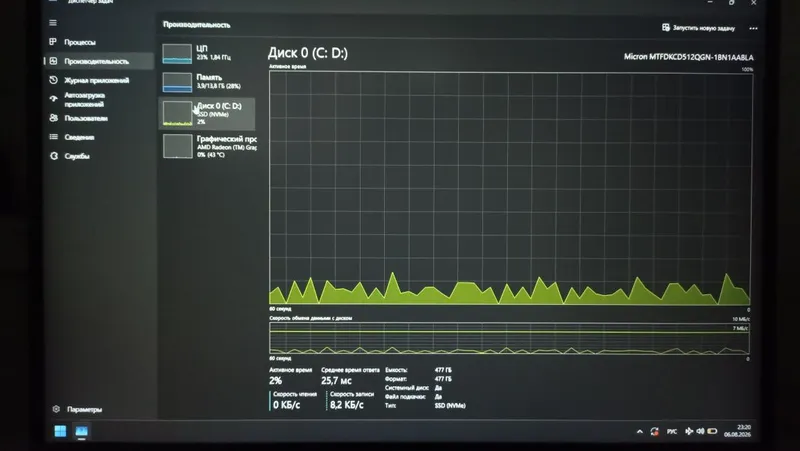Click the sync status tray icon
This screenshot has height=451, width=800.
tap(655, 432)
